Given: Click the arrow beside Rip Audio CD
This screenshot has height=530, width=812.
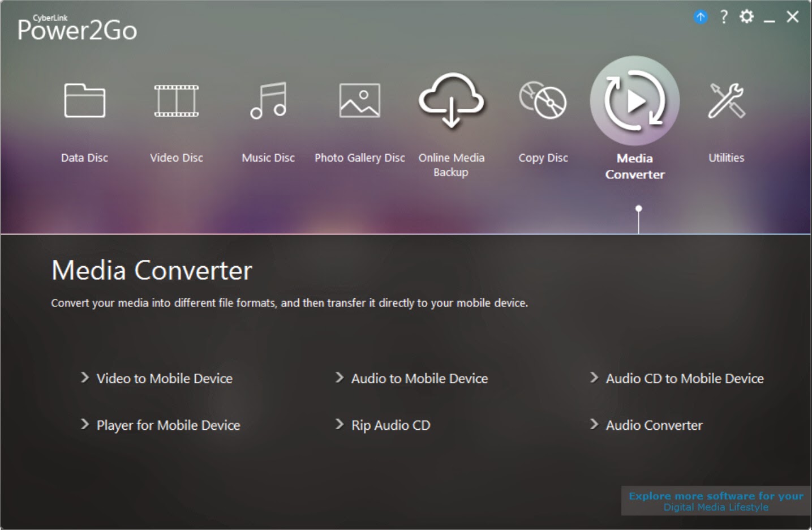Looking at the screenshot, I should 340,425.
